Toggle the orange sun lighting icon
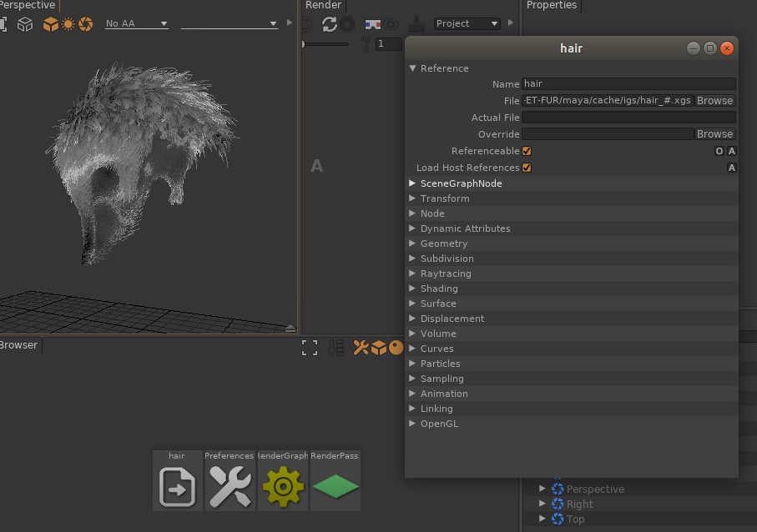Screen dimensions: 757x532 pos(68,24)
